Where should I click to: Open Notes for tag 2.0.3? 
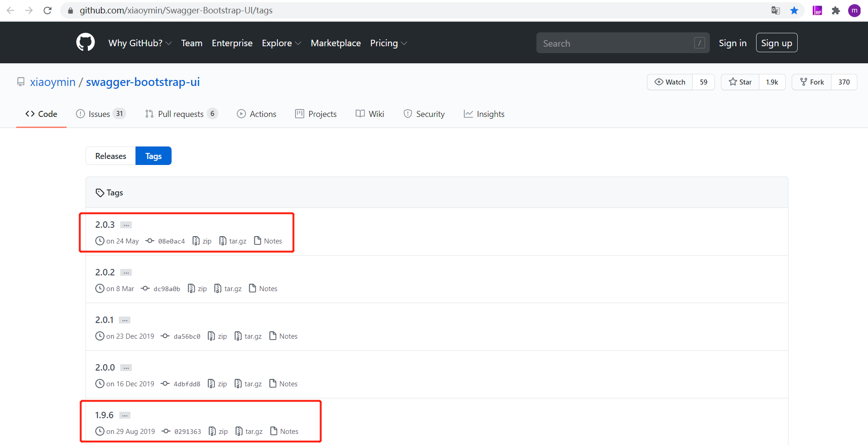tap(268, 241)
